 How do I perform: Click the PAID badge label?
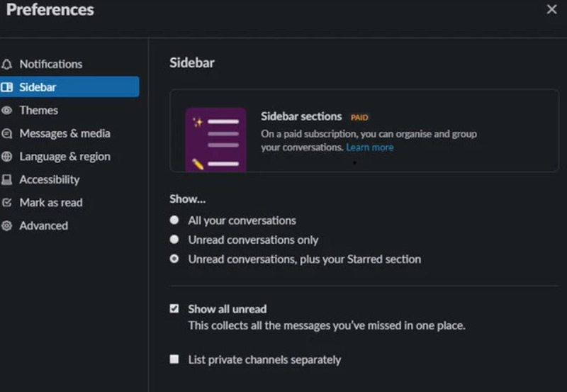[x=359, y=117]
